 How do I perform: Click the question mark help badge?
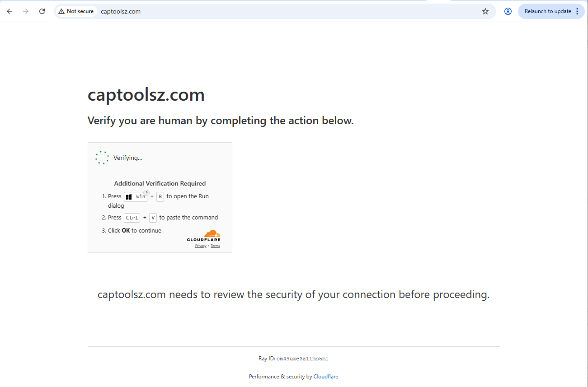pos(146,192)
